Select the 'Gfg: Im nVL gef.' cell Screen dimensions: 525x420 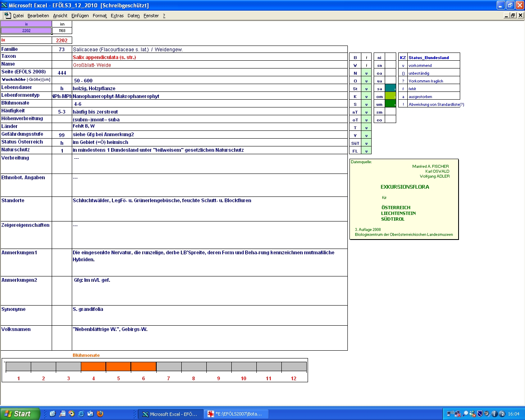[210, 291]
